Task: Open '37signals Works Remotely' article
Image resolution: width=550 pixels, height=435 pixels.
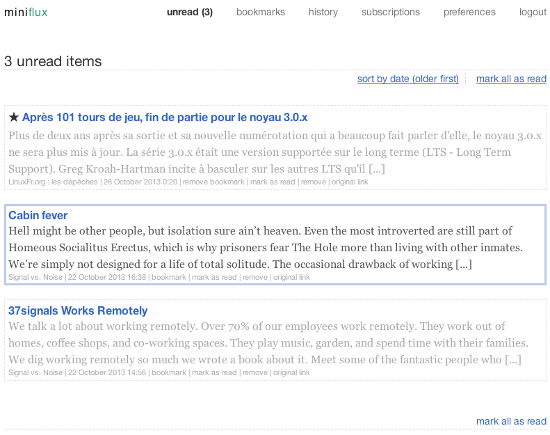Action: [78, 310]
